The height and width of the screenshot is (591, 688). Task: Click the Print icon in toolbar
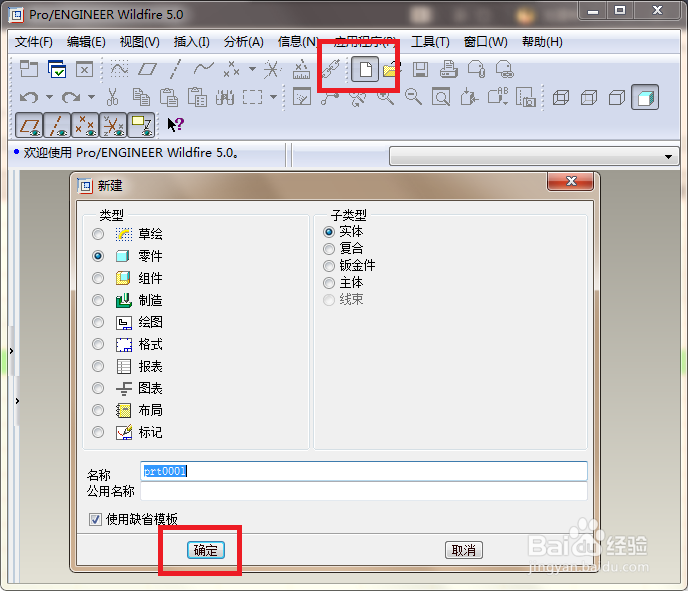click(448, 69)
